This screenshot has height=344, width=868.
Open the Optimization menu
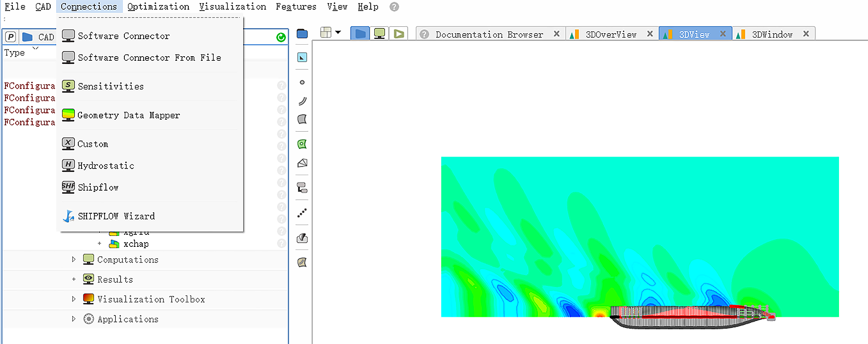(158, 6)
